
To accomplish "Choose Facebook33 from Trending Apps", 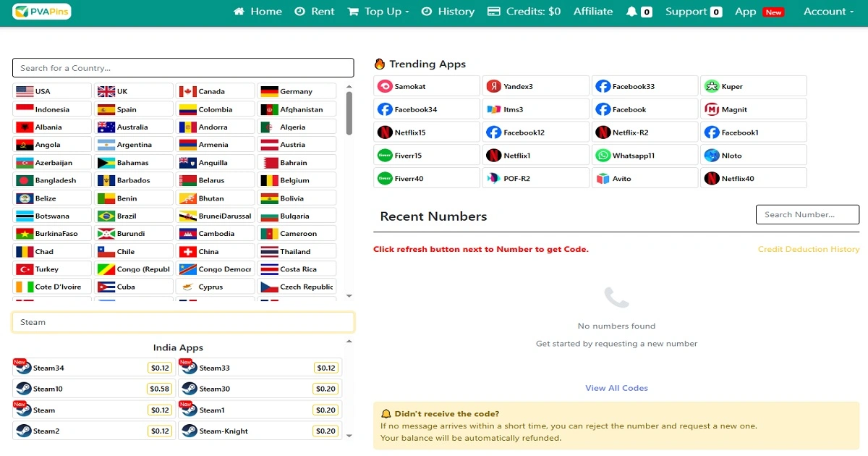I will tap(644, 86).
